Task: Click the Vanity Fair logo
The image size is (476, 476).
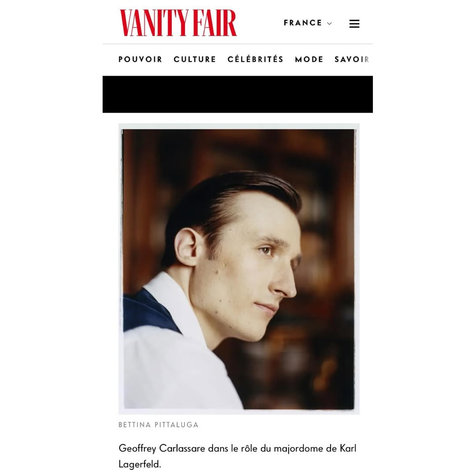Action: [x=178, y=23]
